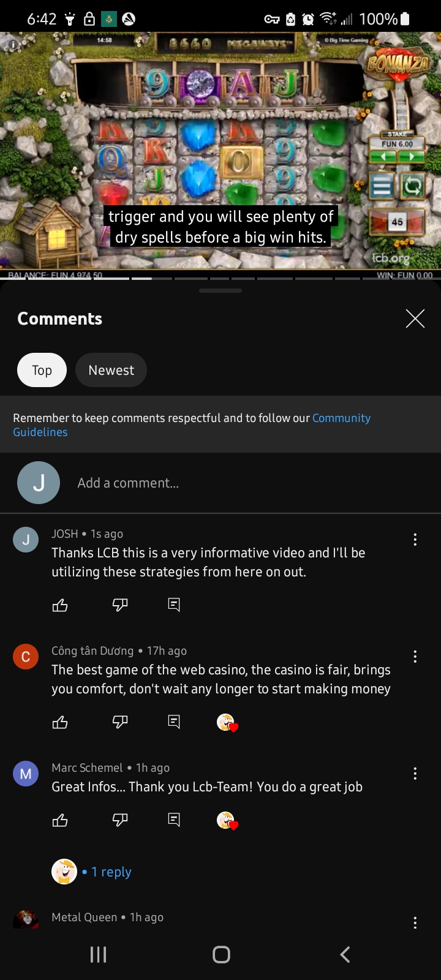Viewport: 441px width, 980px height.
Task: Seek using the video progress bar
Action: (x=221, y=279)
